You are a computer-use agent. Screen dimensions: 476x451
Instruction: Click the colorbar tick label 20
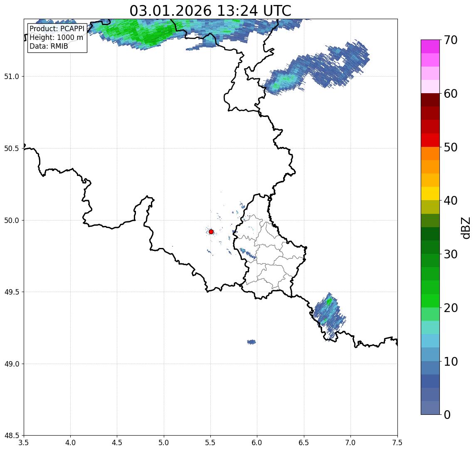451,308
